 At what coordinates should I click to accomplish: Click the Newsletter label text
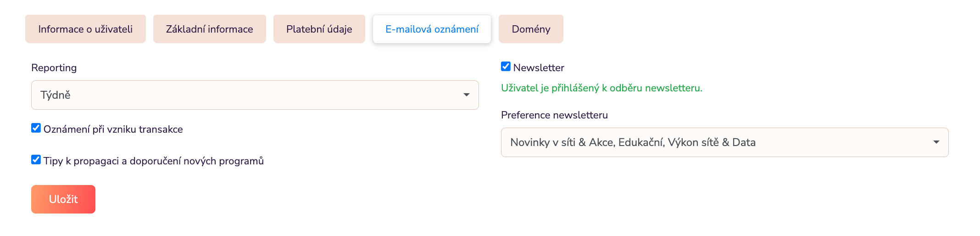point(539,68)
